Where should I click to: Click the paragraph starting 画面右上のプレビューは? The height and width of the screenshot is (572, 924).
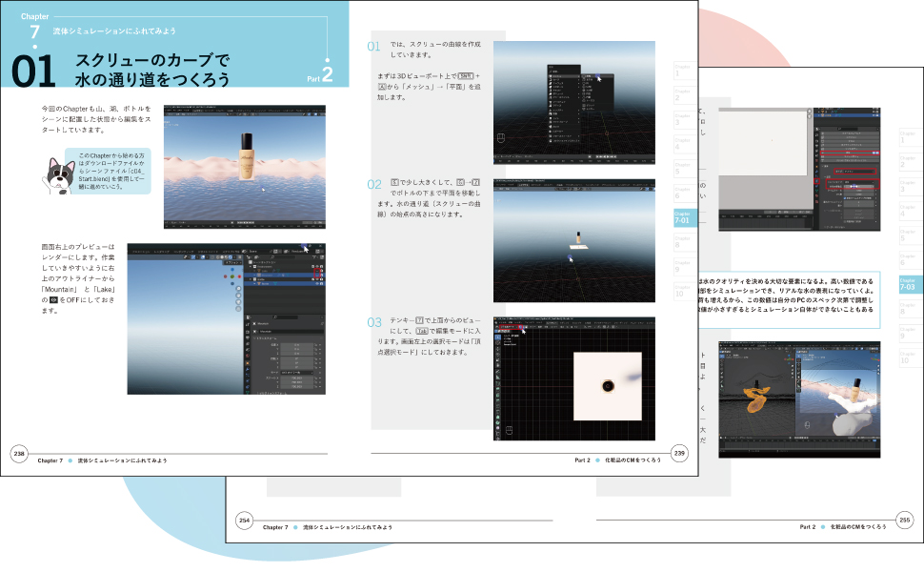coord(78,278)
